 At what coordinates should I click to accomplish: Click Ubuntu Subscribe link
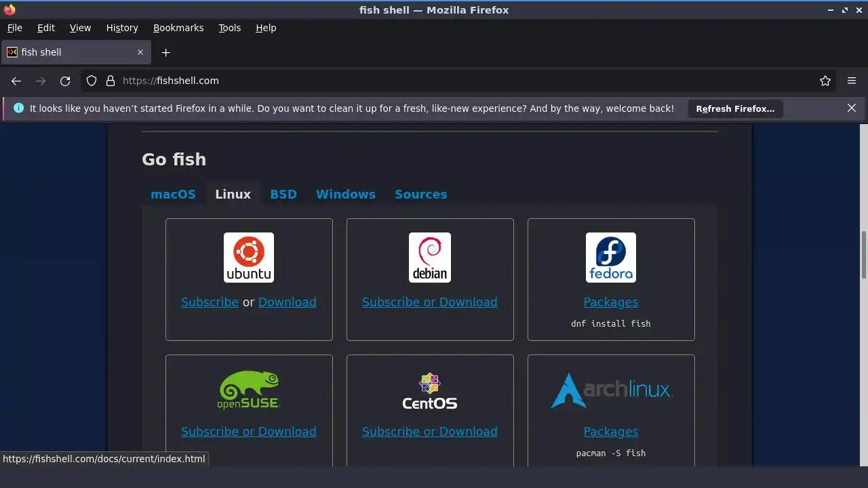point(210,302)
